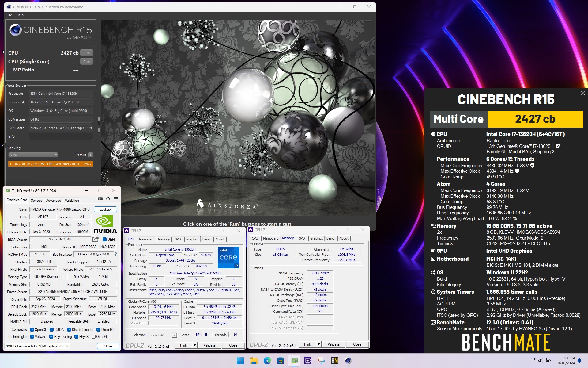Click the 2427 cb score banner in BenchMate
This screenshot has height=368, width=588.
point(535,119)
